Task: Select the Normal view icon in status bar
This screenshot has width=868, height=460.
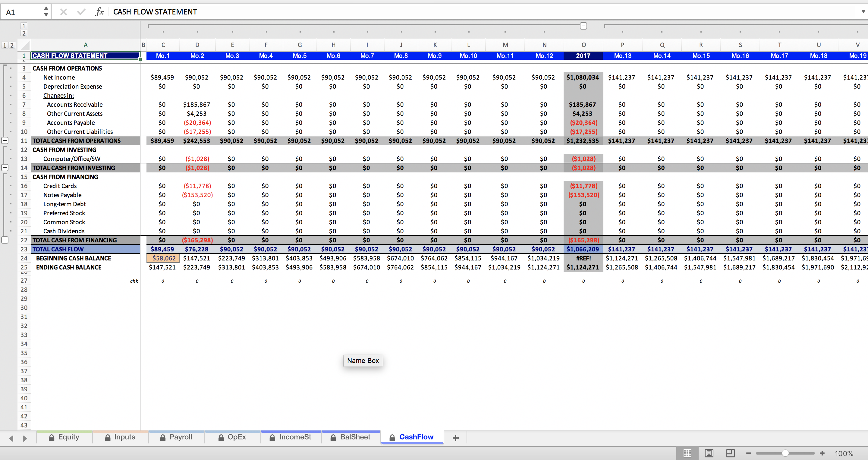Action: coord(687,453)
